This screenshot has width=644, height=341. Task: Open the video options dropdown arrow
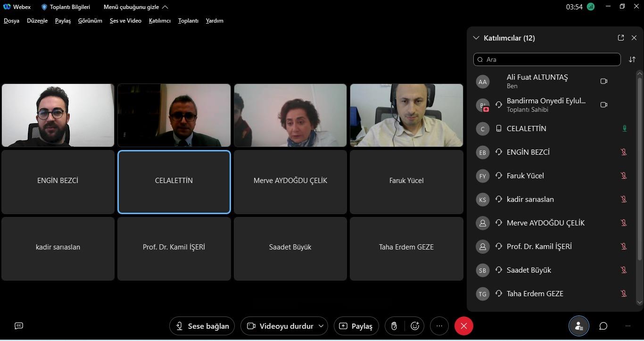[x=321, y=326]
